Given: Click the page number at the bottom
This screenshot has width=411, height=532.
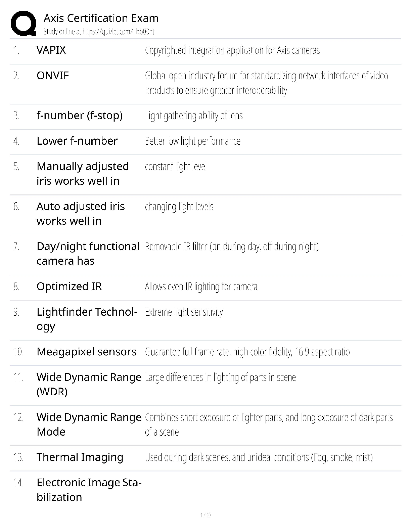Looking at the screenshot, I should click(205, 515).
